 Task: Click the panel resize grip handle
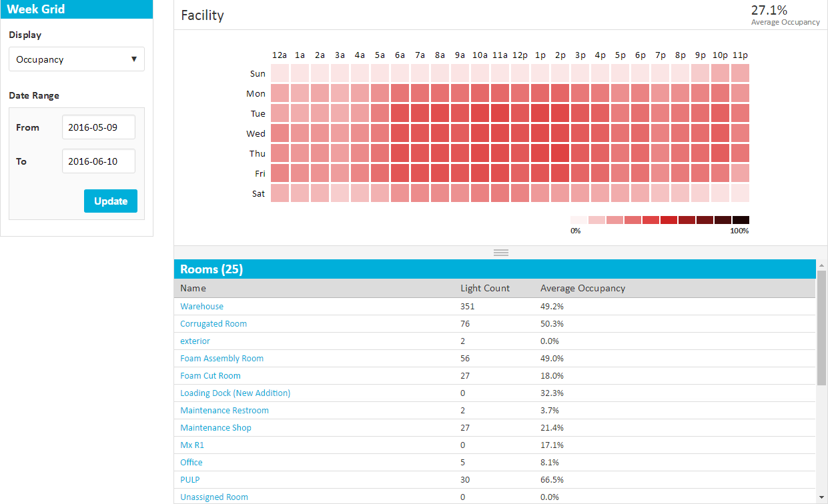tap(500, 253)
